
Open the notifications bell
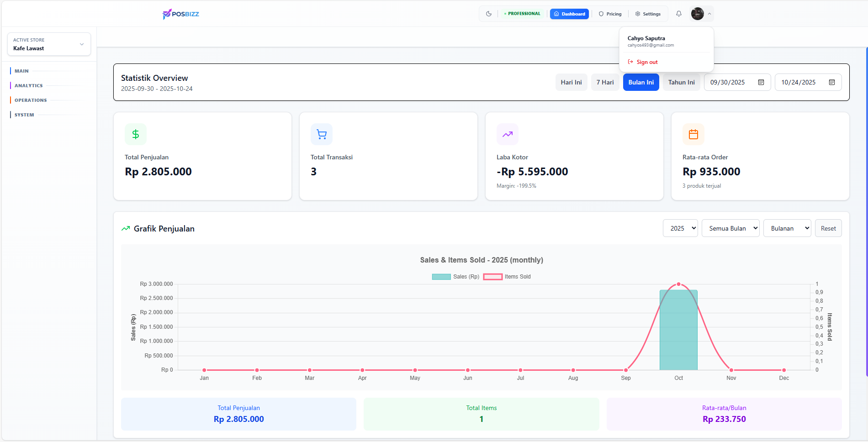[679, 14]
